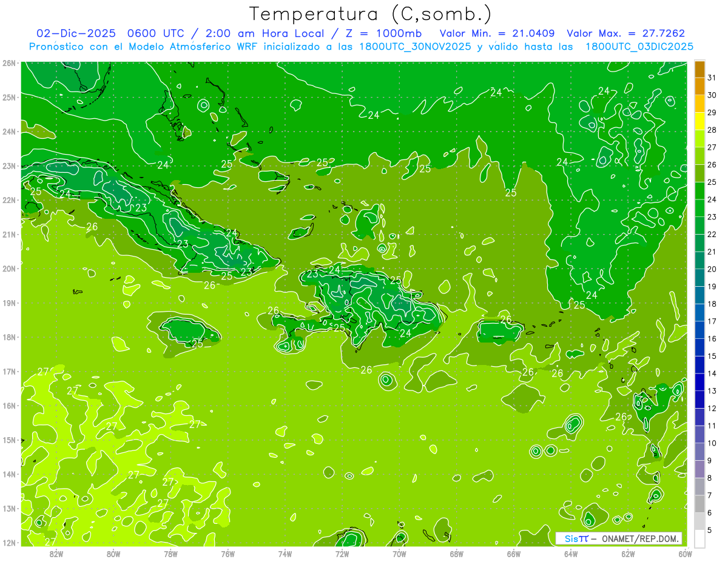Click legend value 20 on color scale
The height and width of the screenshot is (562, 728).
point(712,269)
